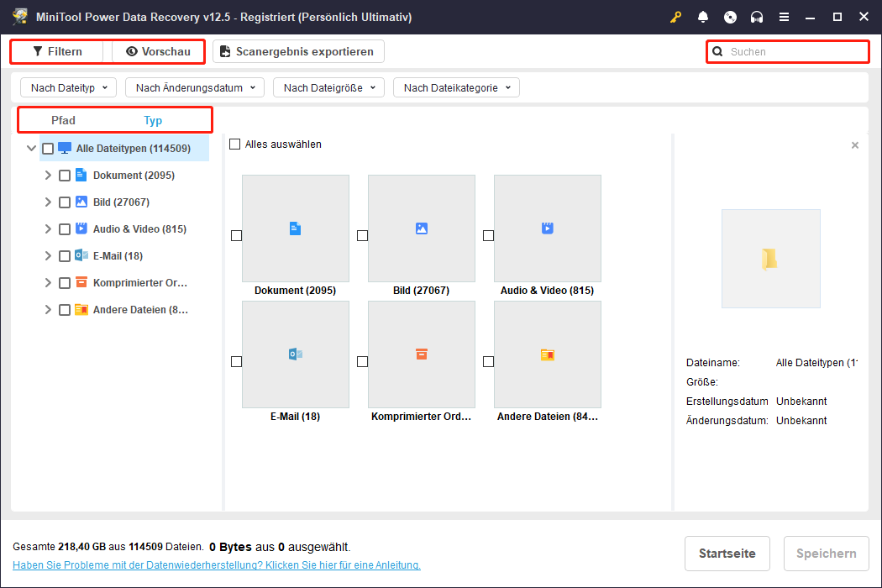
Task: Click the E-Mail Outlook tree icon
Action: click(81, 255)
